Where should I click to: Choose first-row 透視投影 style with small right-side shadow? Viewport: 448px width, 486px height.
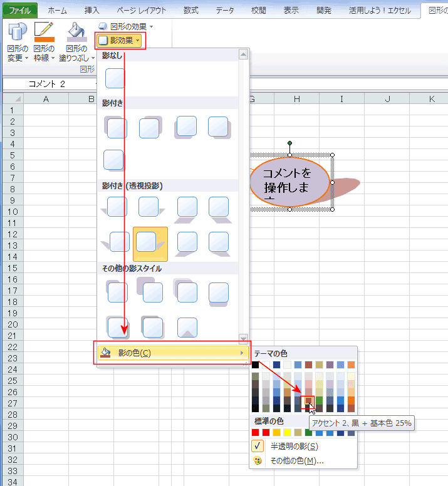pyautogui.click(x=151, y=207)
